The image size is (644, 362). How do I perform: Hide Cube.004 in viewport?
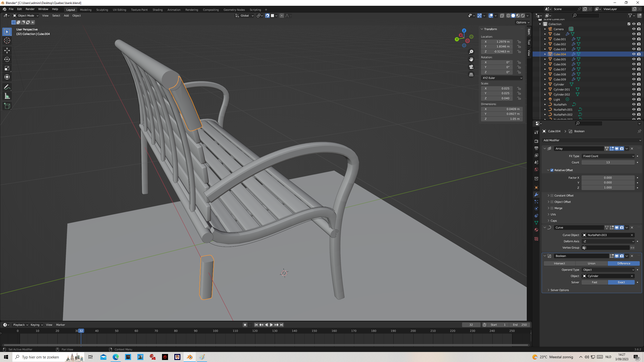click(634, 54)
